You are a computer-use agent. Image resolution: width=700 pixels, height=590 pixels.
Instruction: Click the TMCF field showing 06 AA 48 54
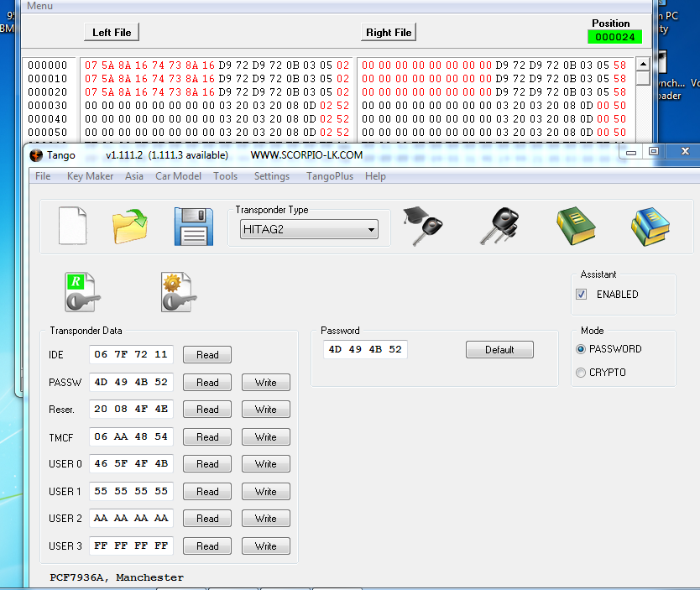coord(131,436)
